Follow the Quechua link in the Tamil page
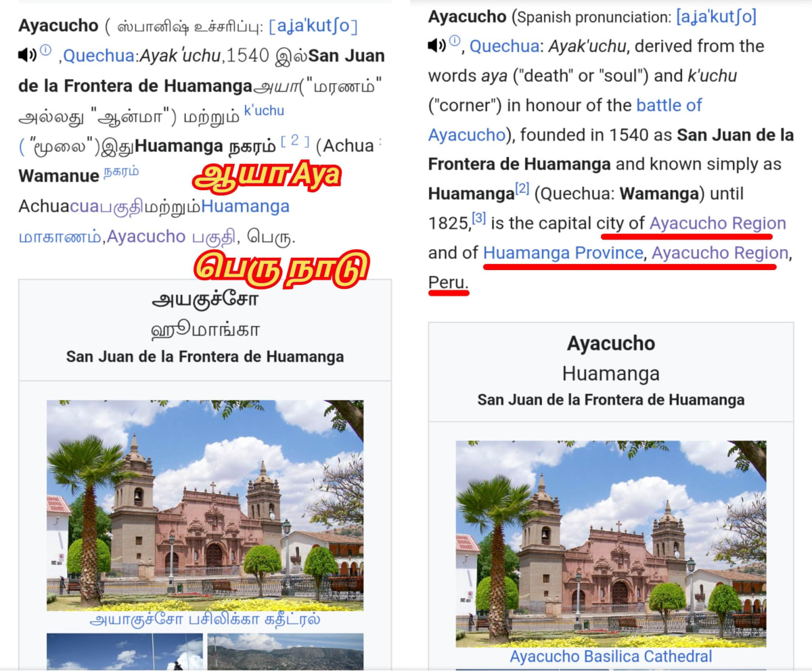812x672 pixels. coord(99,56)
